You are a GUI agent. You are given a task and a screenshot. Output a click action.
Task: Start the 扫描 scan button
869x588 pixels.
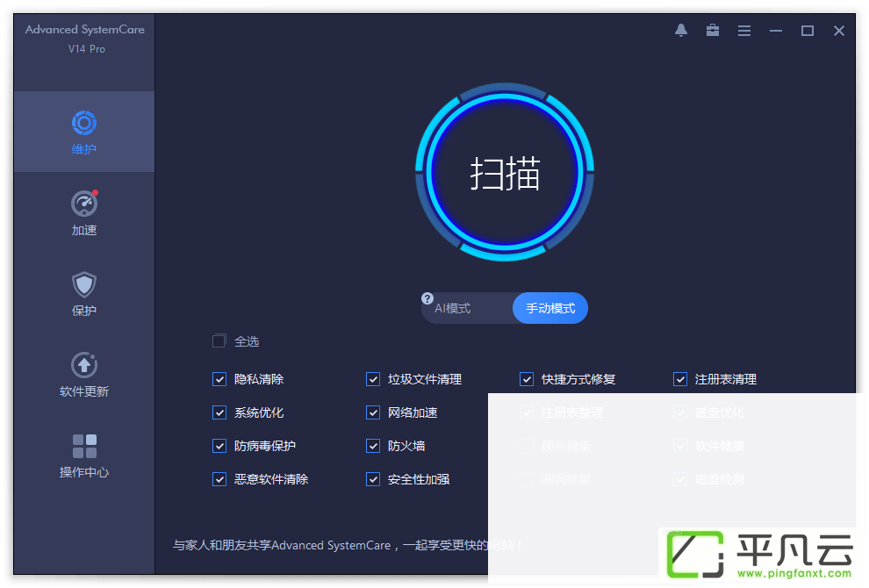pyautogui.click(x=505, y=172)
